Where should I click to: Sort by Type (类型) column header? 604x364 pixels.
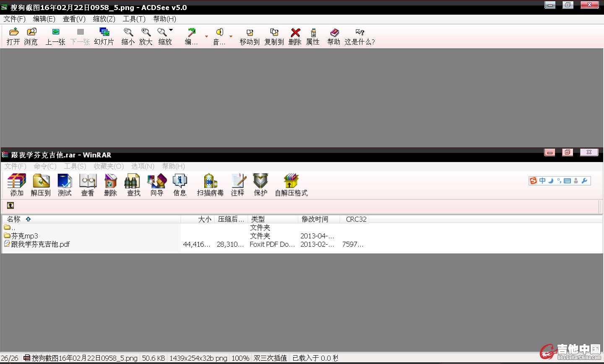(273, 219)
